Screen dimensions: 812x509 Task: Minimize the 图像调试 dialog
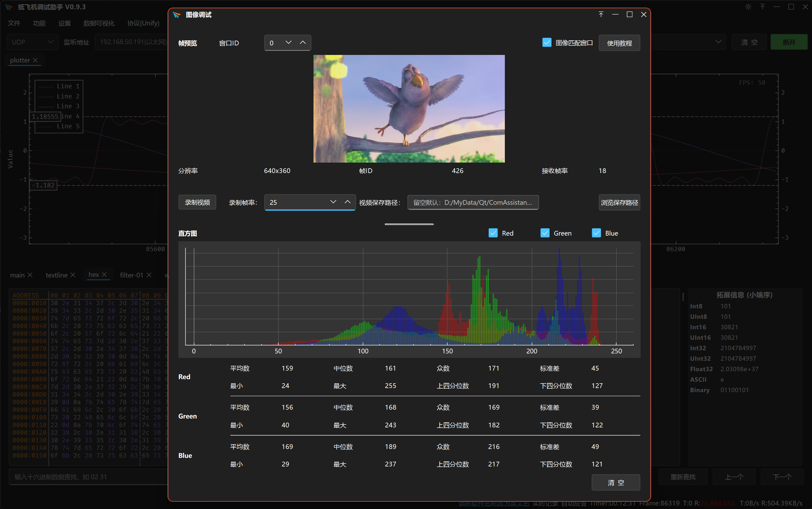pos(615,15)
